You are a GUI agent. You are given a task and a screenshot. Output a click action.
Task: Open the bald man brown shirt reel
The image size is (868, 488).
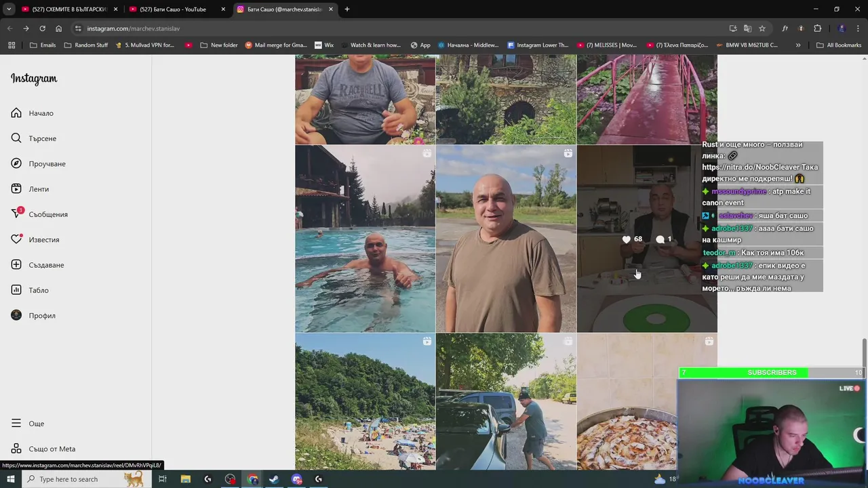click(x=506, y=239)
